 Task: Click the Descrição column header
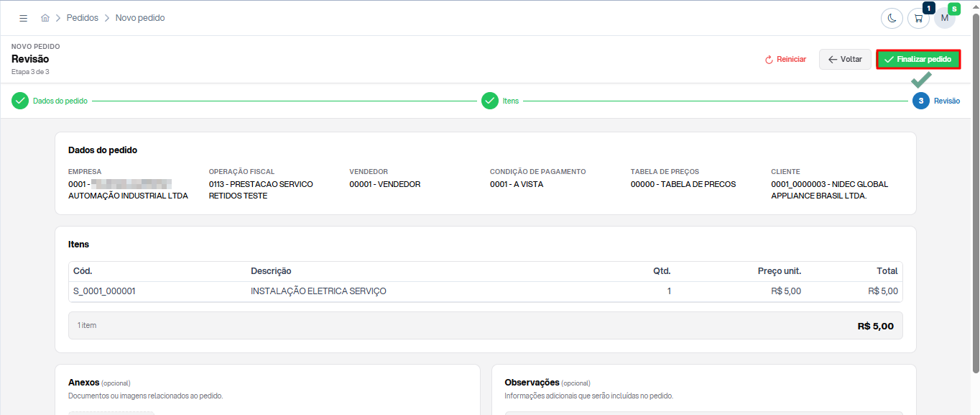tap(271, 271)
